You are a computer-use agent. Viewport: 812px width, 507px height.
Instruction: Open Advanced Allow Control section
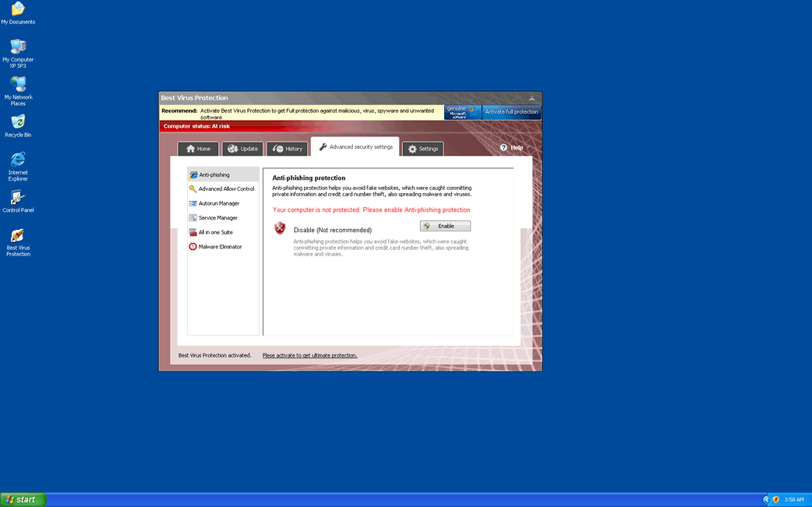(225, 189)
